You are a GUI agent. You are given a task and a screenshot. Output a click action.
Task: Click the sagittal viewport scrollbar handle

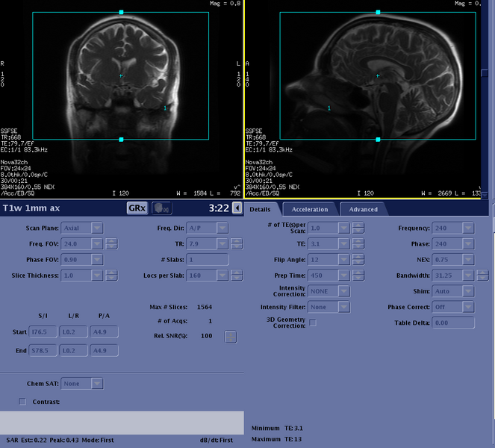coord(485,73)
